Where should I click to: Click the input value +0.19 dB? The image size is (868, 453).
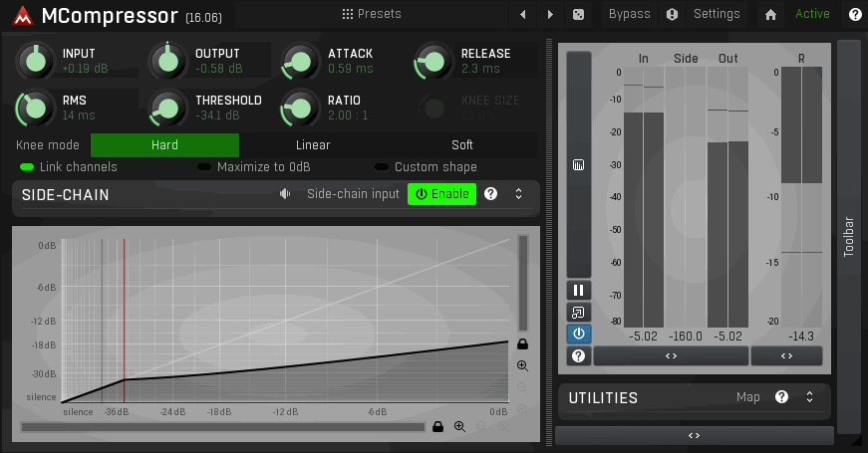(x=86, y=69)
